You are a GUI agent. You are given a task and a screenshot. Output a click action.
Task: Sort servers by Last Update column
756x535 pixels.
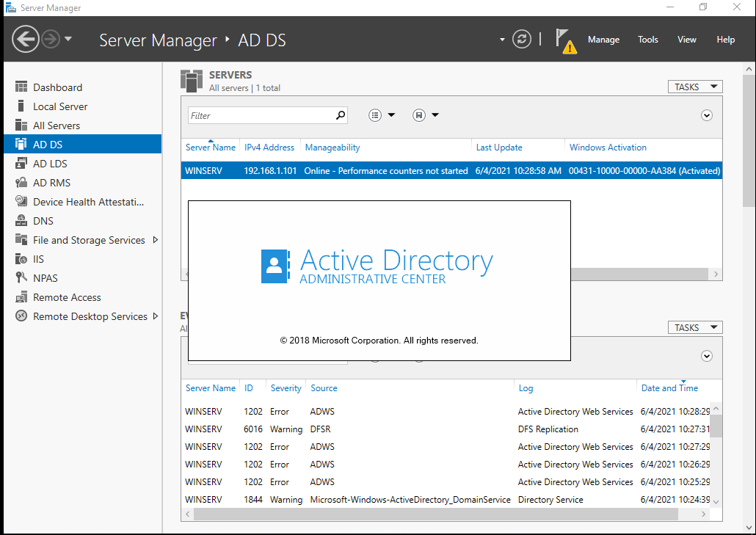point(499,148)
